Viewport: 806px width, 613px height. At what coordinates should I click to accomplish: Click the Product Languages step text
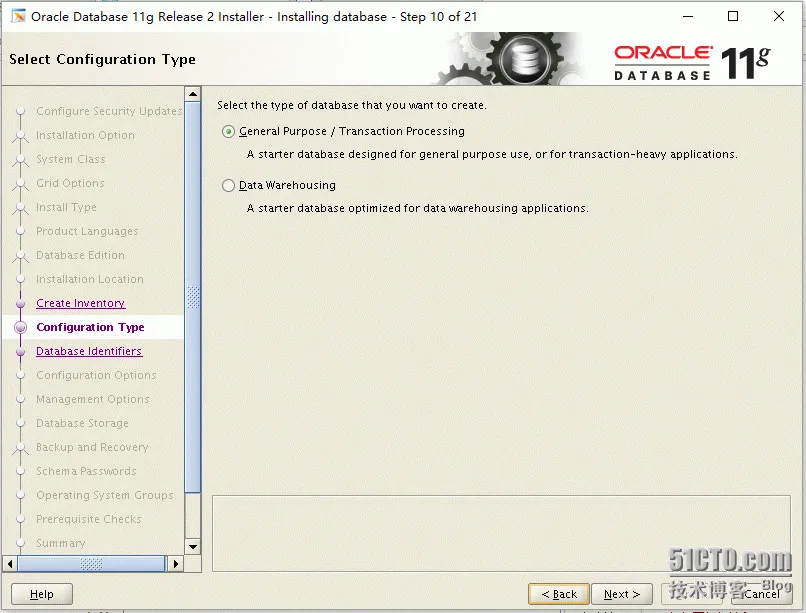point(87,231)
